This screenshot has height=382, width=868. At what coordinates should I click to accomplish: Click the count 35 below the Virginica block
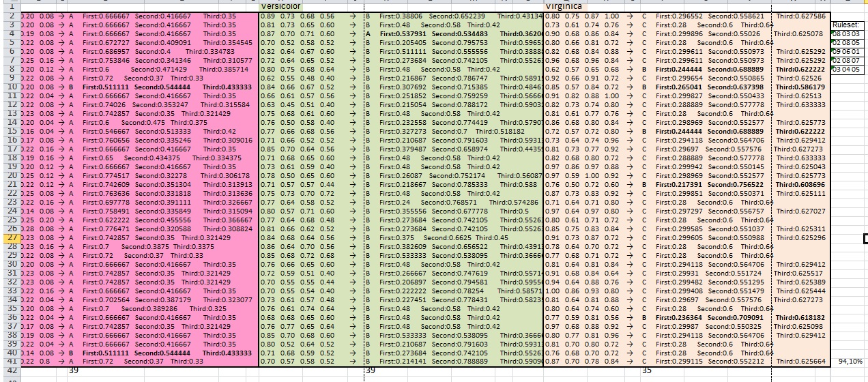coord(646,370)
